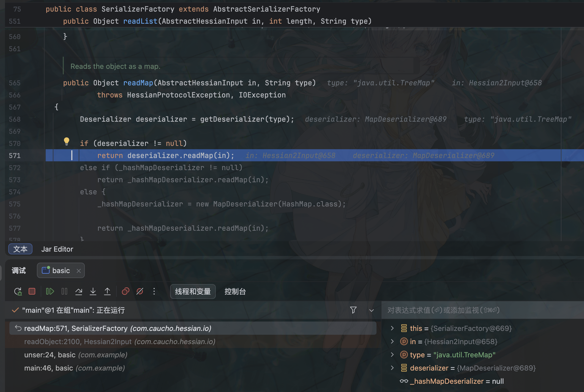Close the basic debug session tab
Image resolution: width=584 pixels, height=392 pixels.
tap(79, 271)
